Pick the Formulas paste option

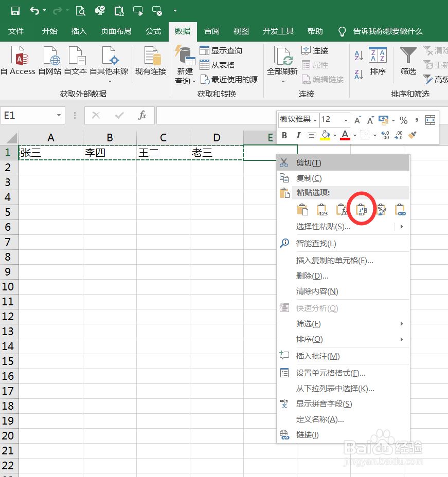[x=342, y=209]
